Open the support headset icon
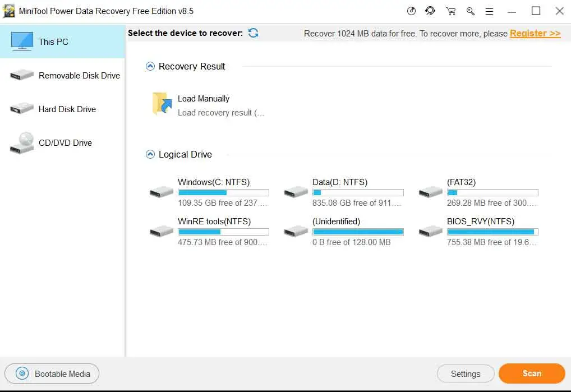The height and width of the screenshot is (392, 571). (x=430, y=11)
